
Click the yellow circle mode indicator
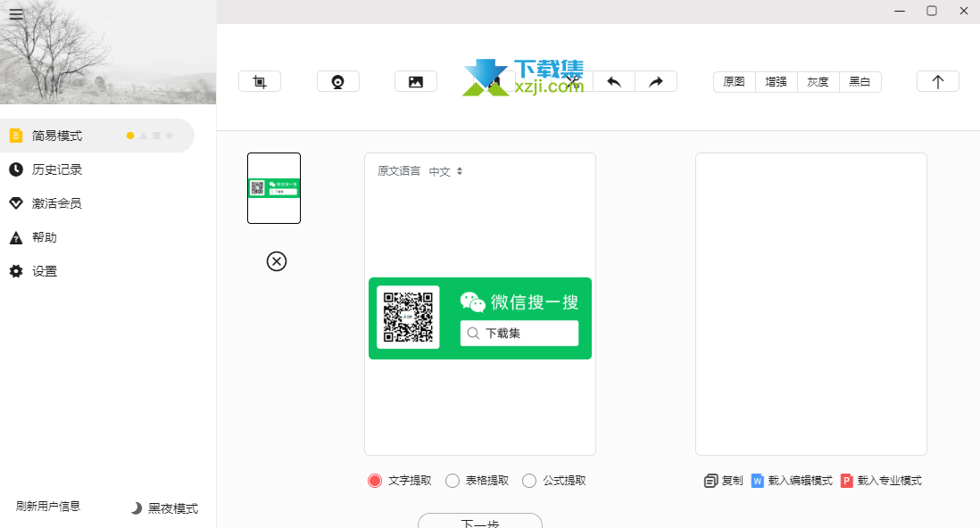[130, 136]
